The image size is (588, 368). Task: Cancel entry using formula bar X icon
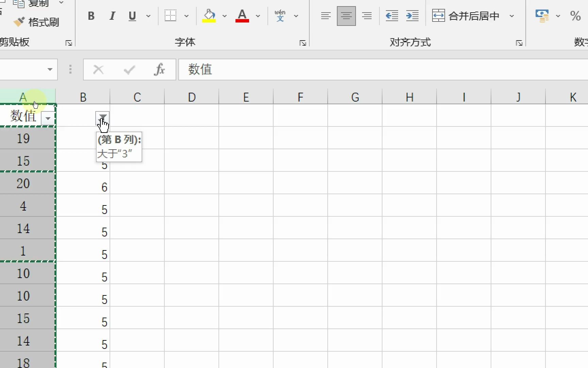pos(98,70)
